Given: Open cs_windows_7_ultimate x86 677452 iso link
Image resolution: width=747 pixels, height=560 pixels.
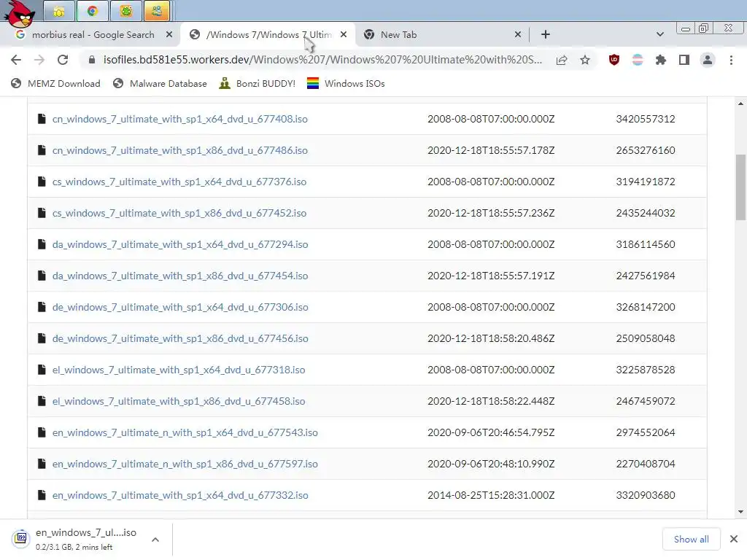Looking at the screenshot, I should [x=179, y=214].
